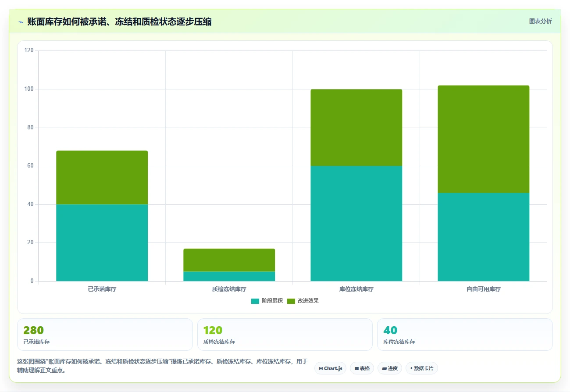
Task: Click teal bar segment of 库位冻结库存
Action: coord(356,224)
